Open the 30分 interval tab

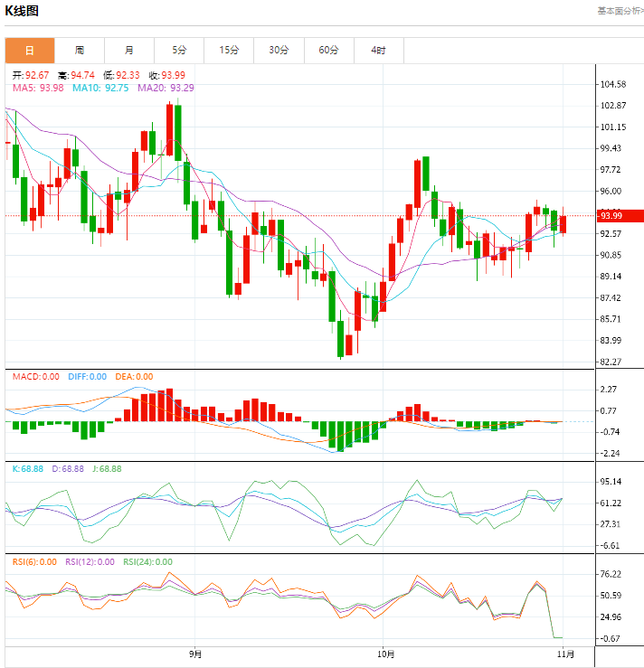[x=279, y=51]
